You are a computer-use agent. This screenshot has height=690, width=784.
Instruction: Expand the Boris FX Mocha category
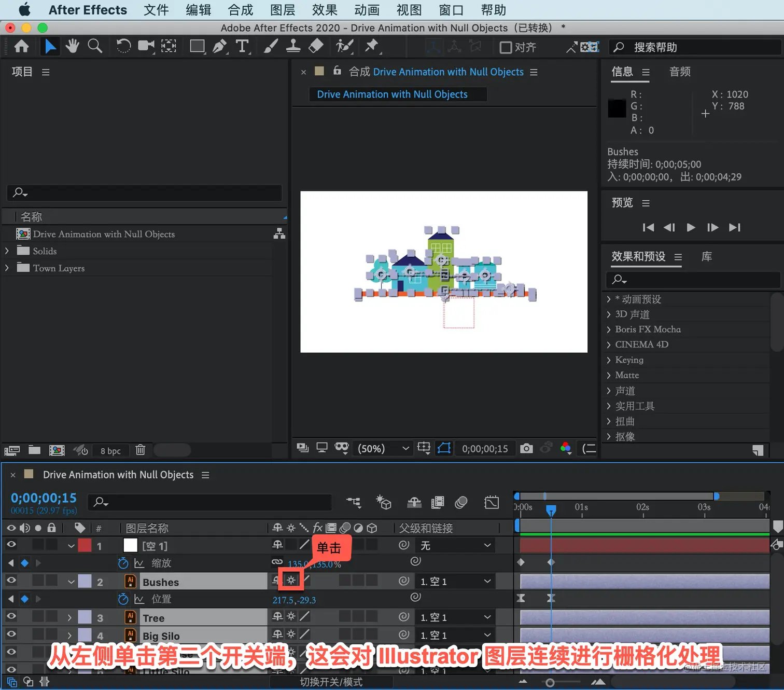click(609, 329)
